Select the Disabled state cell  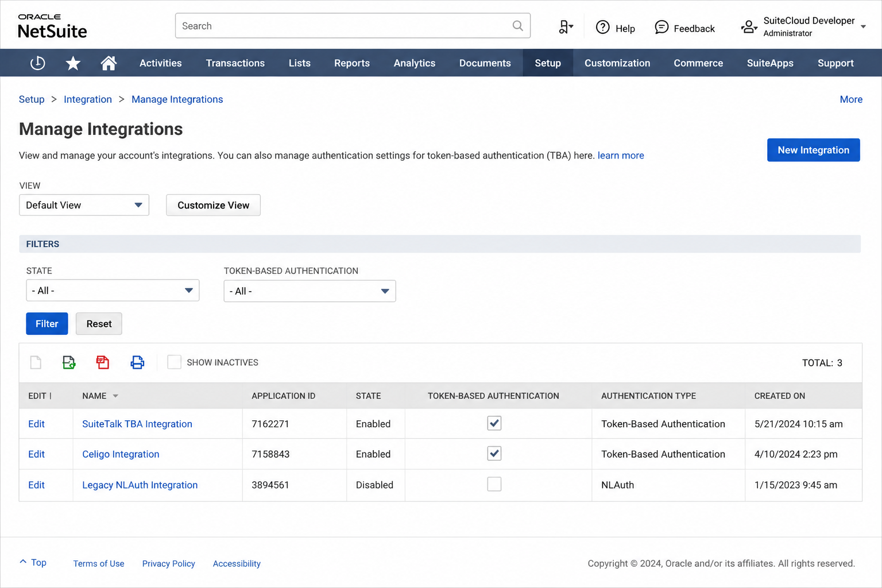[374, 485]
